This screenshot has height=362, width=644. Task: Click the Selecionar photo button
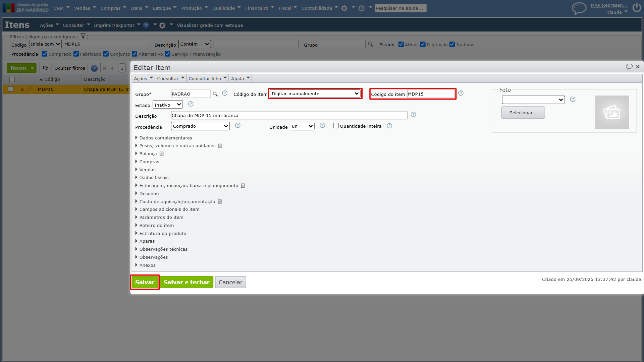523,113
